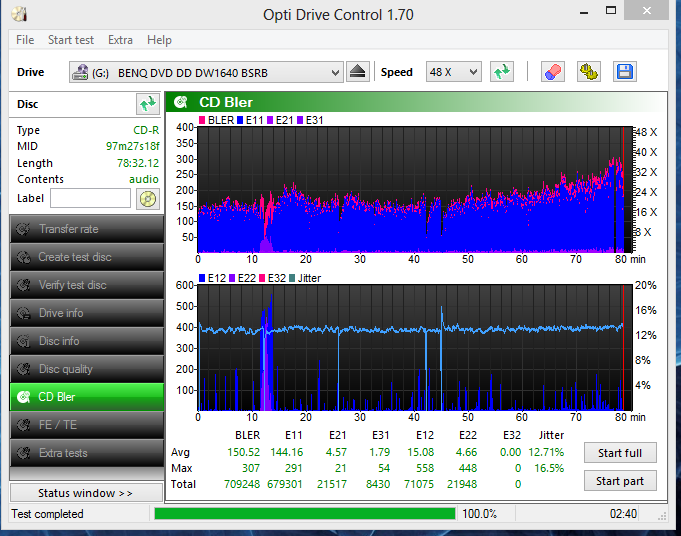This screenshot has width=681, height=536.
Task: Click the E11 blue legend swatch
Action: [240, 120]
